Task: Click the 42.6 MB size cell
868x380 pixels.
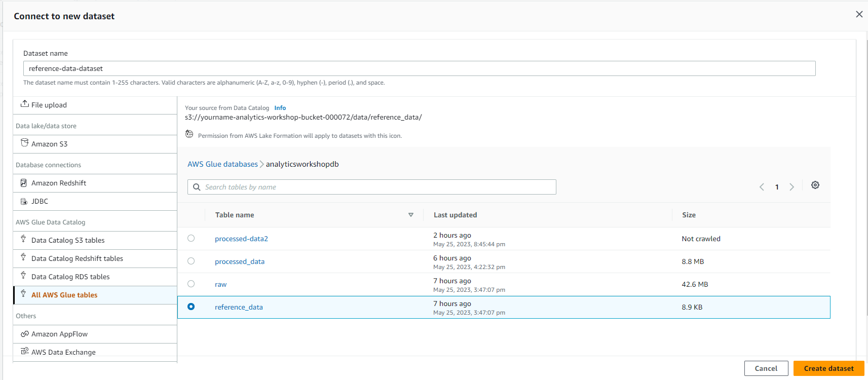Action: [695, 284]
